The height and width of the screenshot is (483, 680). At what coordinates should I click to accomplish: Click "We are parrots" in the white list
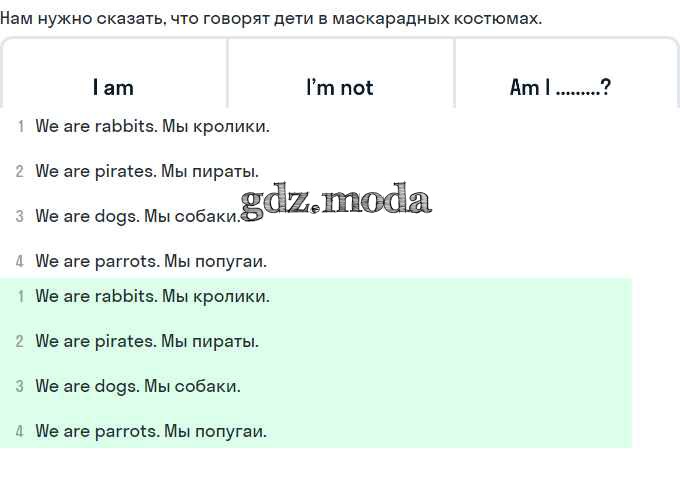pos(151,261)
